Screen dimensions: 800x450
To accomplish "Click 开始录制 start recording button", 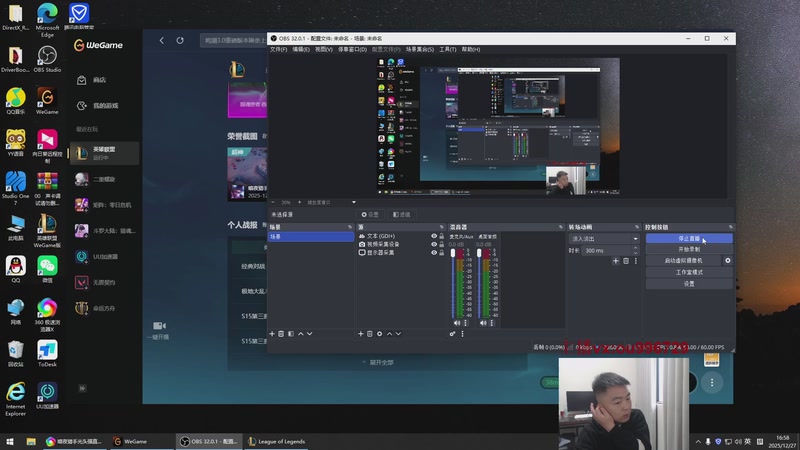I will 689,249.
